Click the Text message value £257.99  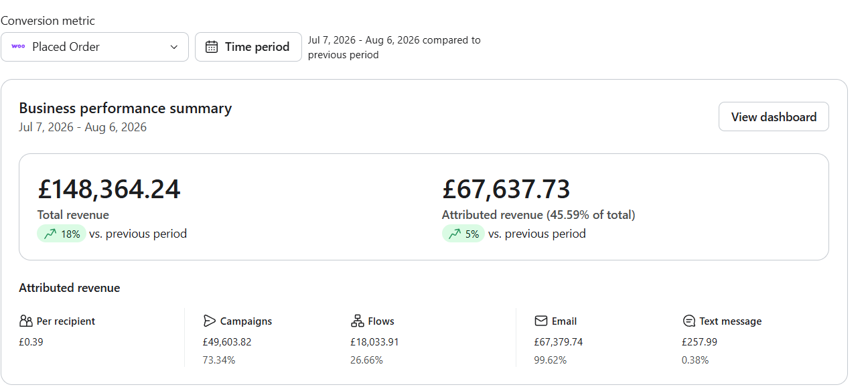699,342
